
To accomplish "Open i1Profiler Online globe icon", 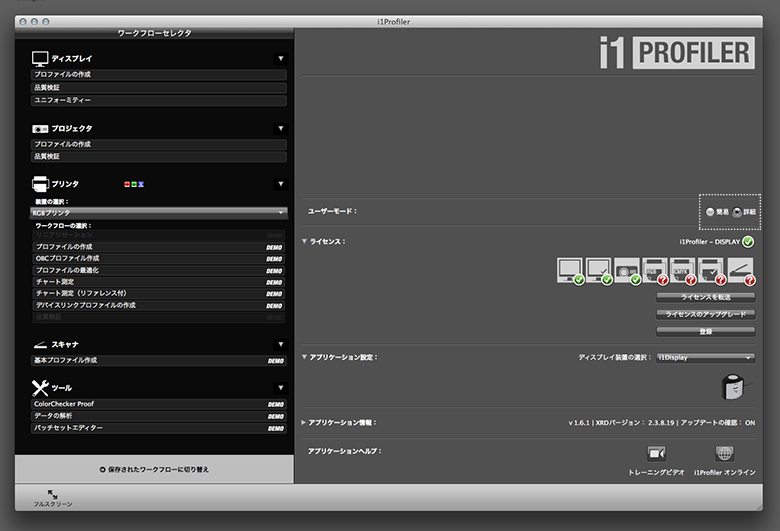I will (724, 454).
